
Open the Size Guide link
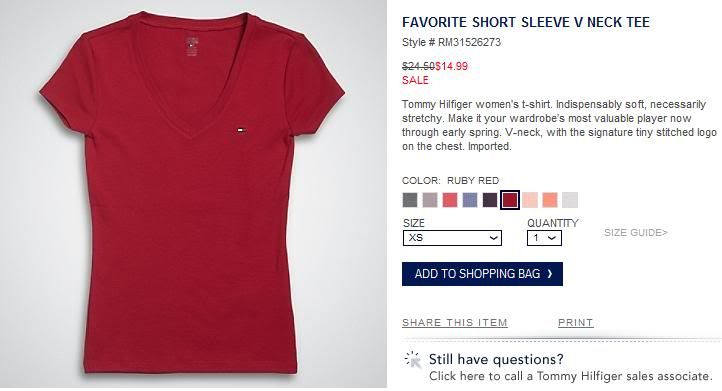tap(636, 233)
